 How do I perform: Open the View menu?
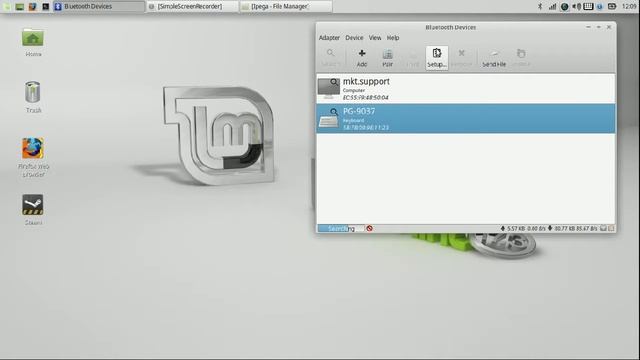pyautogui.click(x=375, y=38)
